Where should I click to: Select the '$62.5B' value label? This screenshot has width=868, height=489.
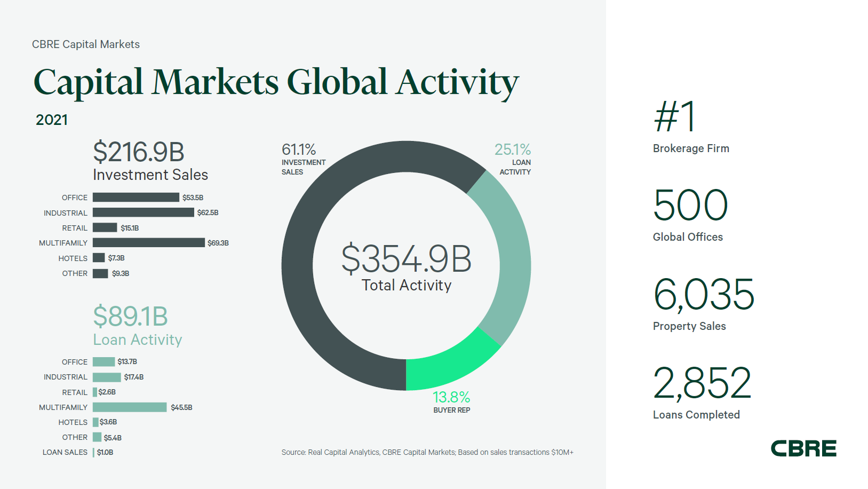point(208,212)
